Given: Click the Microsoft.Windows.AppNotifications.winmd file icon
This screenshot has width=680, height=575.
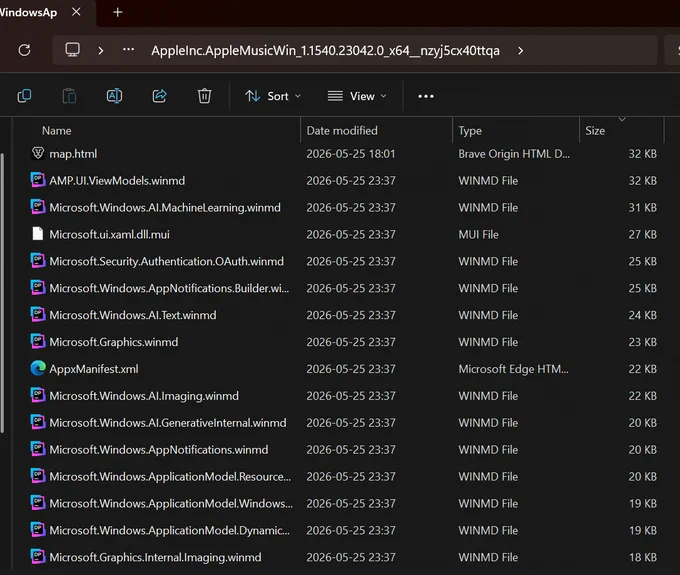Looking at the screenshot, I should tap(38, 449).
